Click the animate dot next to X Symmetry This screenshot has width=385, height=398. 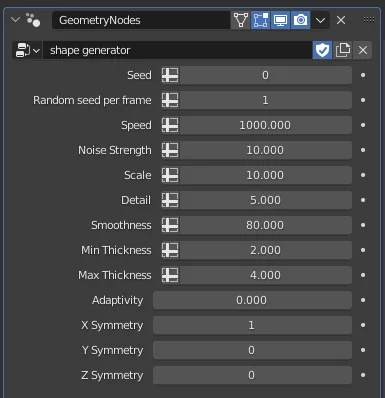(363, 325)
